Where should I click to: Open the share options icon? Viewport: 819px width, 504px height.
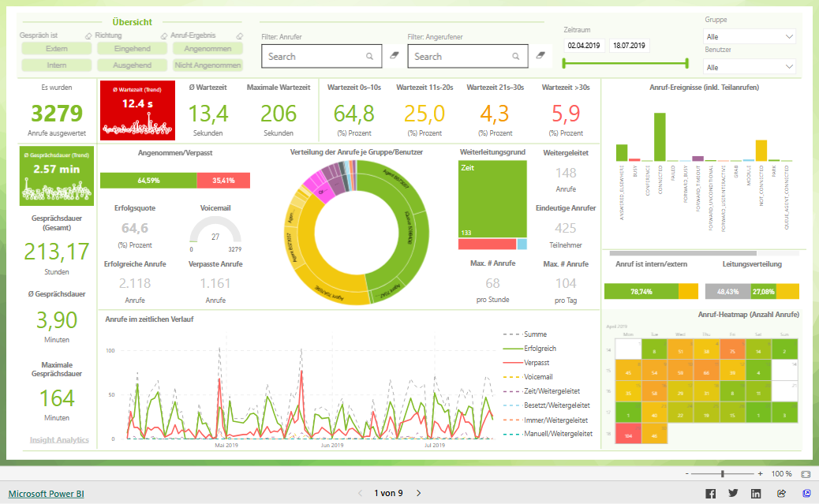[x=781, y=494]
